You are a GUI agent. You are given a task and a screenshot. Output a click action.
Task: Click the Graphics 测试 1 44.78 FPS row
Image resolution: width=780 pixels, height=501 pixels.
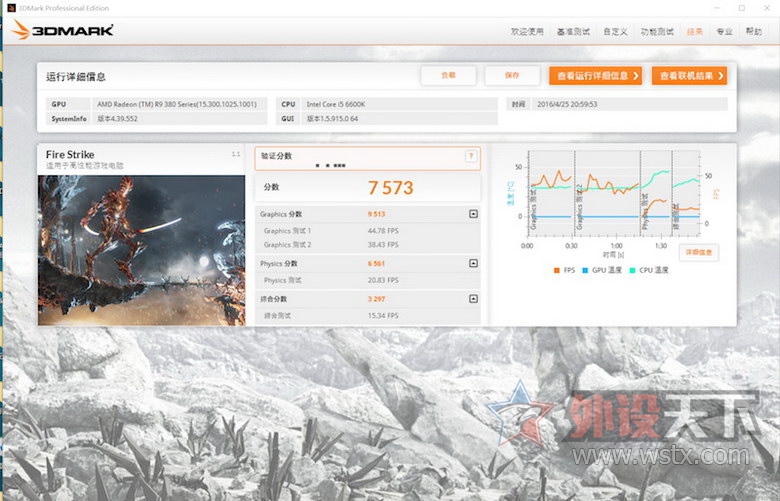point(368,231)
